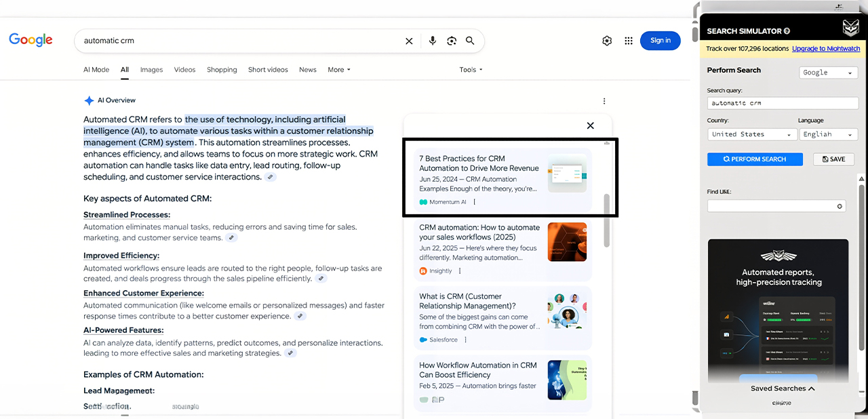This screenshot has height=419, width=868.
Task: Expand the Saved Searches section
Action: 783,388
